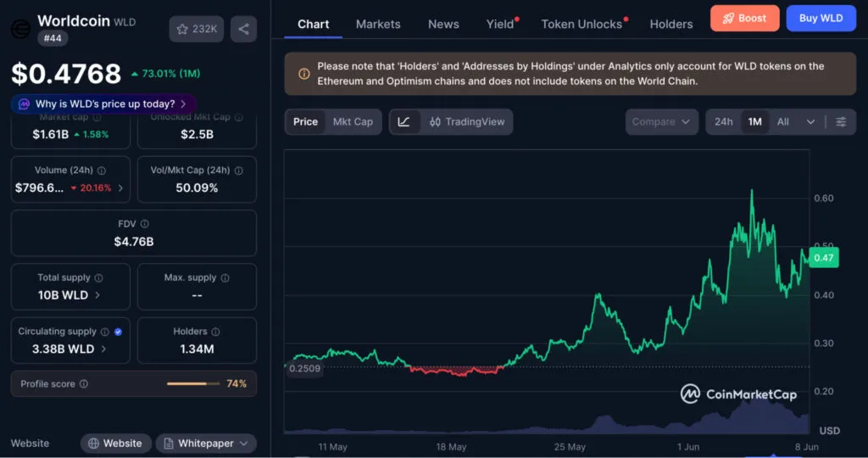Click the $2.5B unlocked market cap value

pos(197,134)
